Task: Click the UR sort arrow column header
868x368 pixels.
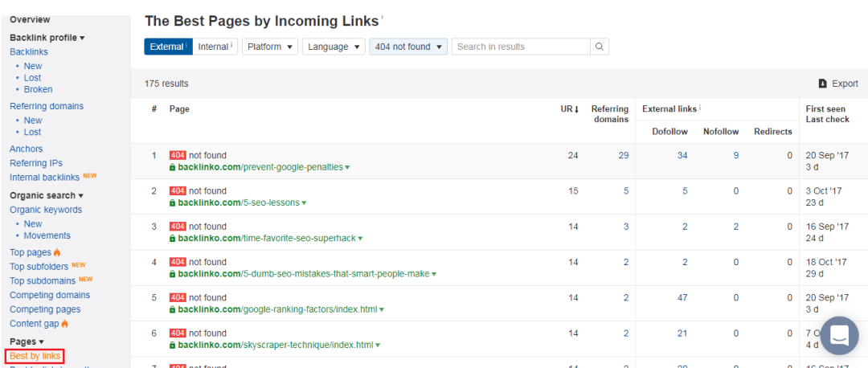Action: pos(569,109)
